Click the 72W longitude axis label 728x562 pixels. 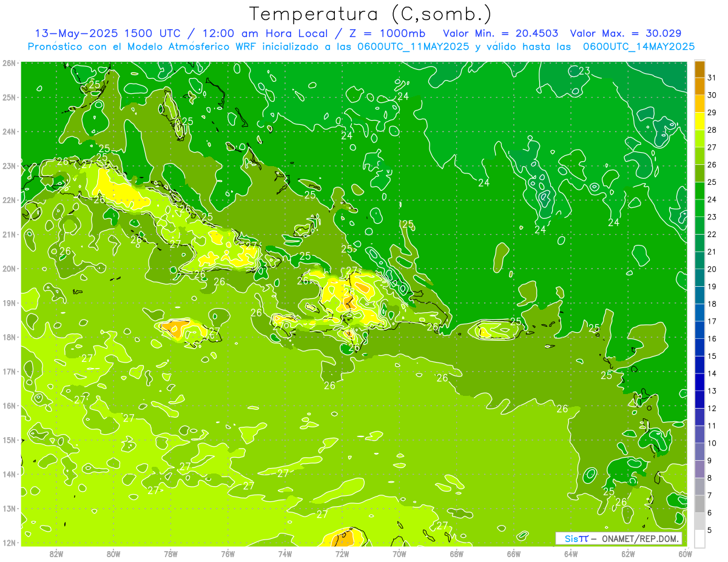pyautogui.click(x=342, y=554)
